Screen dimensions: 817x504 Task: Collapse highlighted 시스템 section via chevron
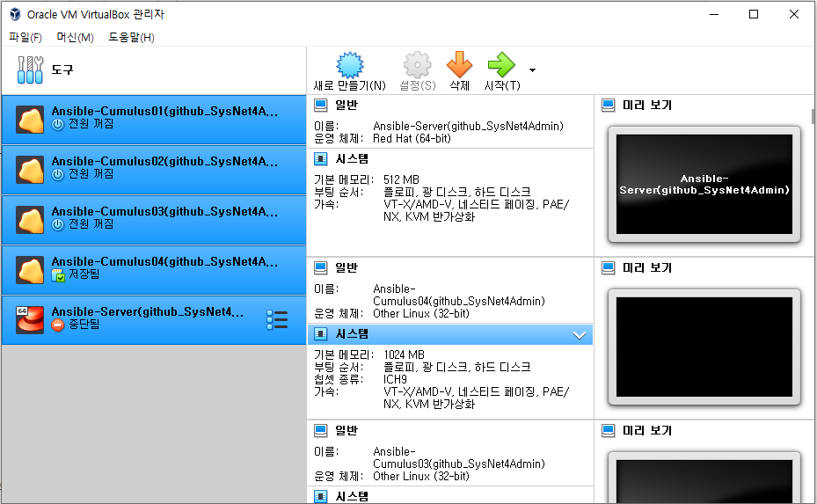click(x=580, y=334)
